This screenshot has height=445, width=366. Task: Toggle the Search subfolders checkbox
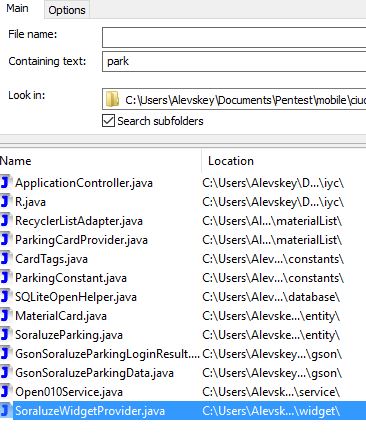[108, 121]
